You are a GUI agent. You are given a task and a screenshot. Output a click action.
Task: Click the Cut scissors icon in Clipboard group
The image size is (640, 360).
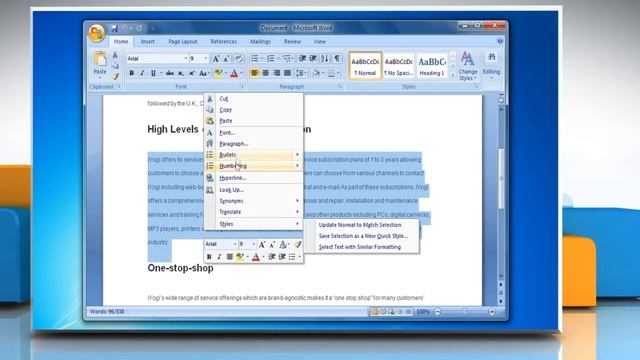(116, 55)
